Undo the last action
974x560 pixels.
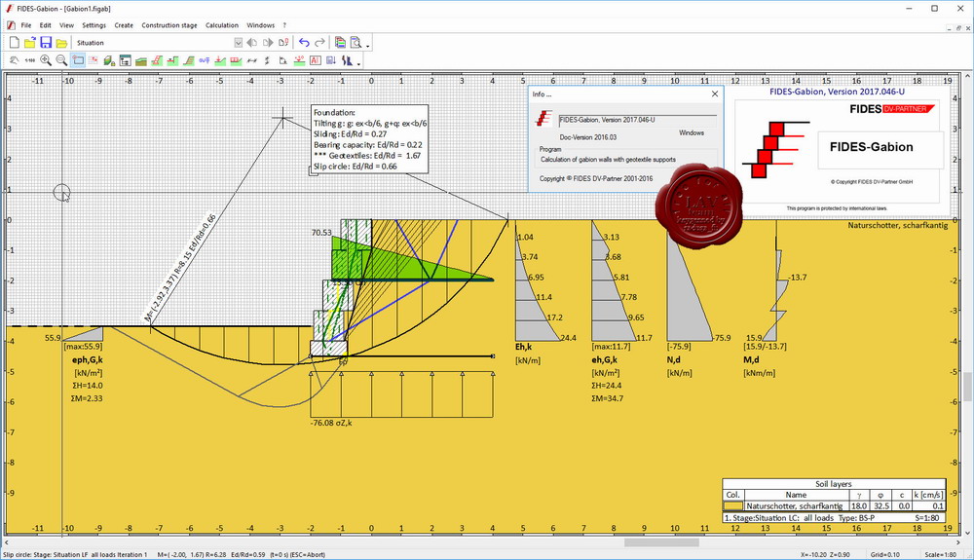pos(304,42)
